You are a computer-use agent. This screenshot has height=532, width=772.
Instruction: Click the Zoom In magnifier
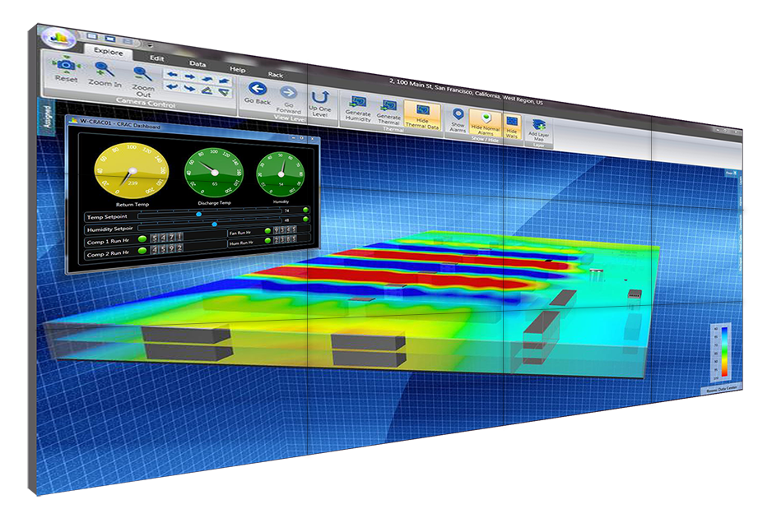coord(104,70)
